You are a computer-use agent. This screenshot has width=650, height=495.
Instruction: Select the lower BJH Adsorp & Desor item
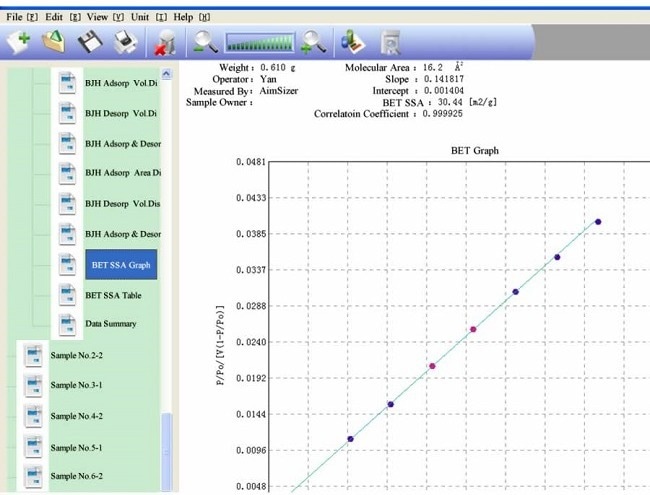pyautogui.click(x=123, y=234)
